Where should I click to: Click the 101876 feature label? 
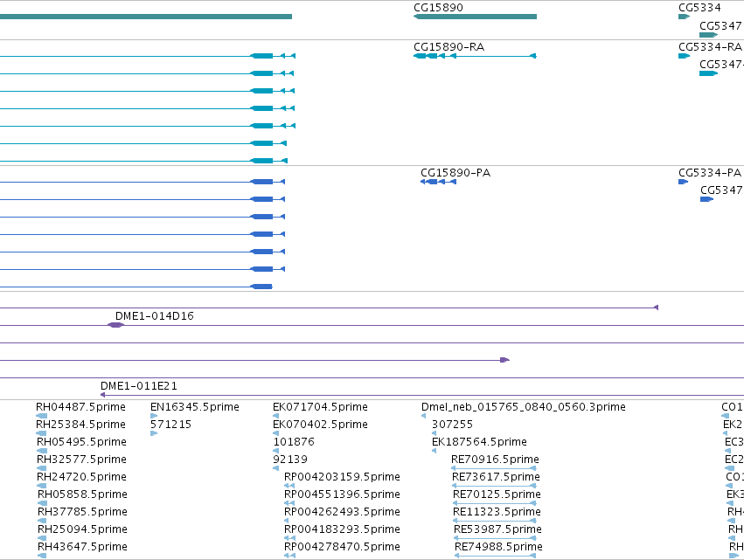(294, 442)
